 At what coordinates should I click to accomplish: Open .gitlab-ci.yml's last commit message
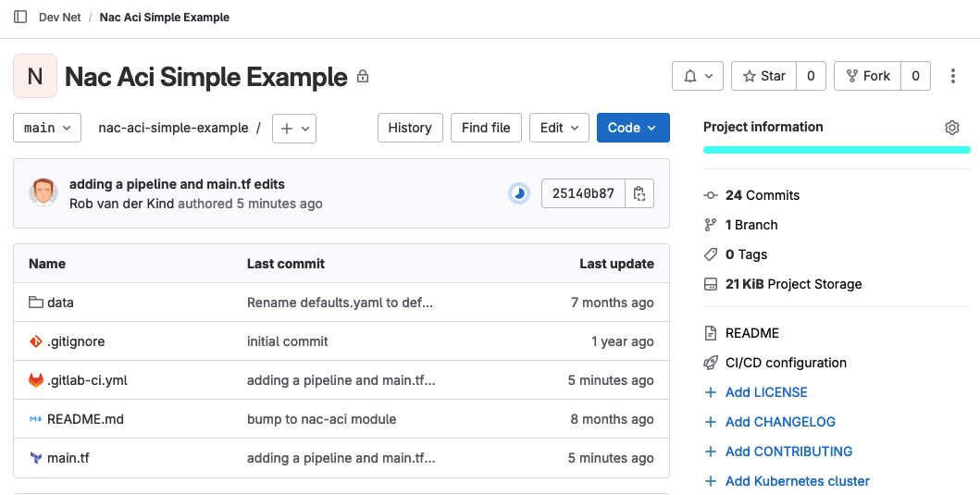(x=341, y=380)
